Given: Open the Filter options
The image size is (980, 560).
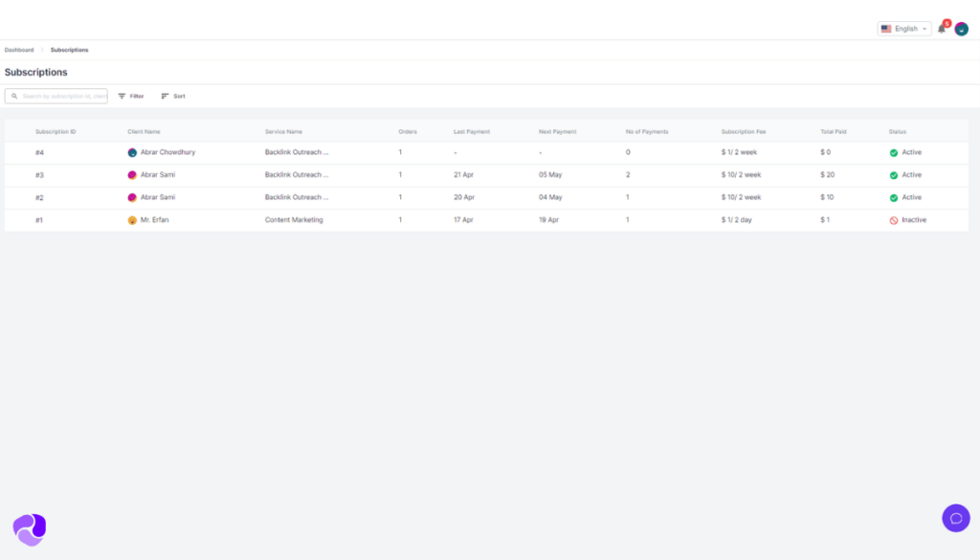Looking at the screenshot, I should (130, 97).
